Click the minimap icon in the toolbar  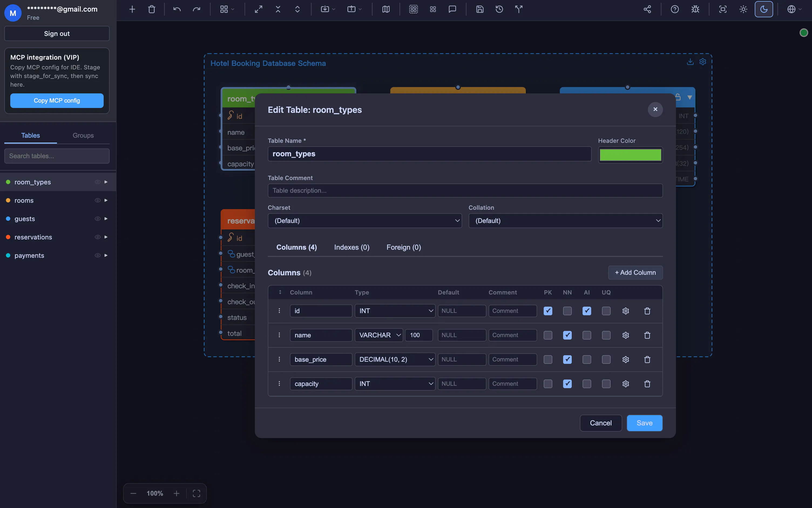click(386, 9)
